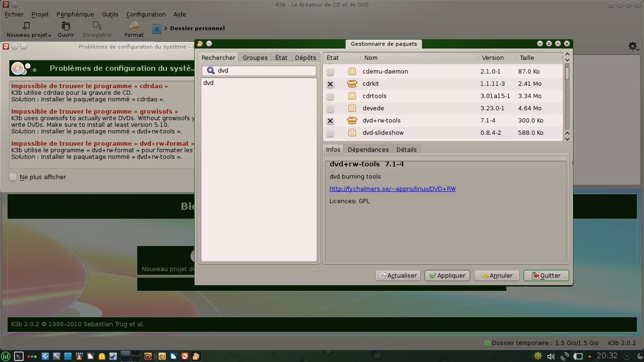Click the Actualiser button
644x362 pixels.
click(x=398, y=275)
